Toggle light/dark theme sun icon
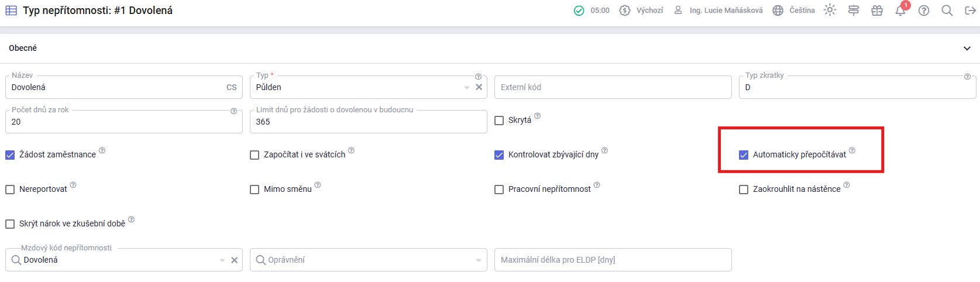980x282 pixels. (830, 11)
